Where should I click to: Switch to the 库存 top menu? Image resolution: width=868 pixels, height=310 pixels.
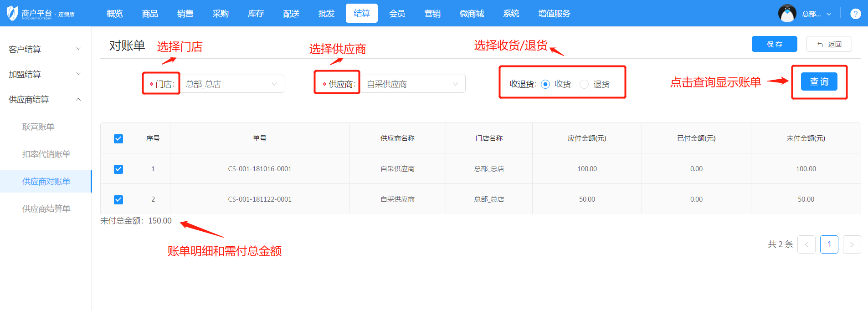(x=256, y=14)
